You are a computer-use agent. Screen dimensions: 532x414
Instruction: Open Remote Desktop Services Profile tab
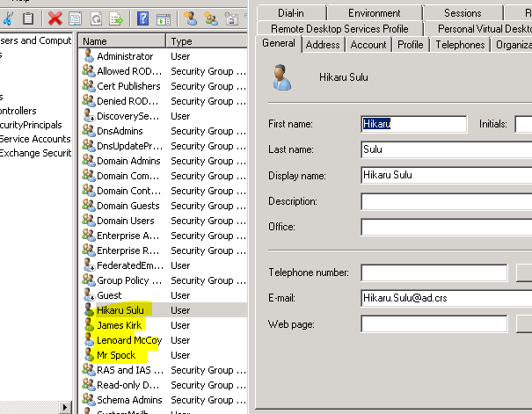340,29
